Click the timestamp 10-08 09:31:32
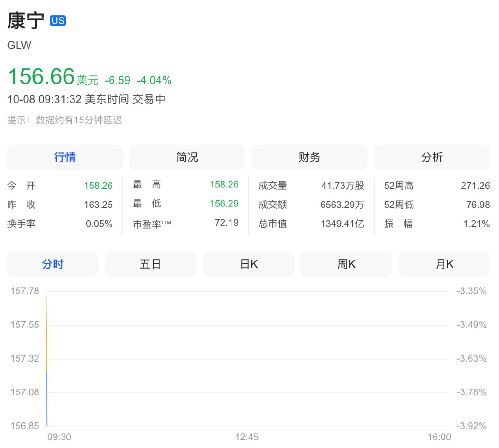This screenshot has width=499, height=448. pos(44,99)
